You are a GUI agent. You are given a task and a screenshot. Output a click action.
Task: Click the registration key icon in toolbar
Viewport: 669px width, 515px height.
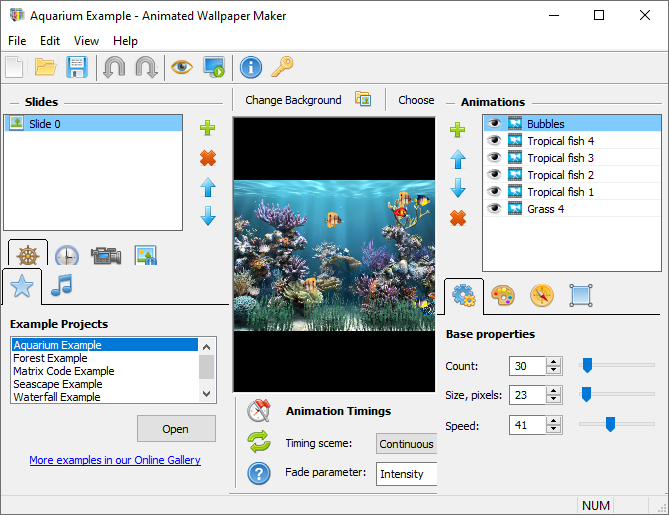[x=282, y=67]
